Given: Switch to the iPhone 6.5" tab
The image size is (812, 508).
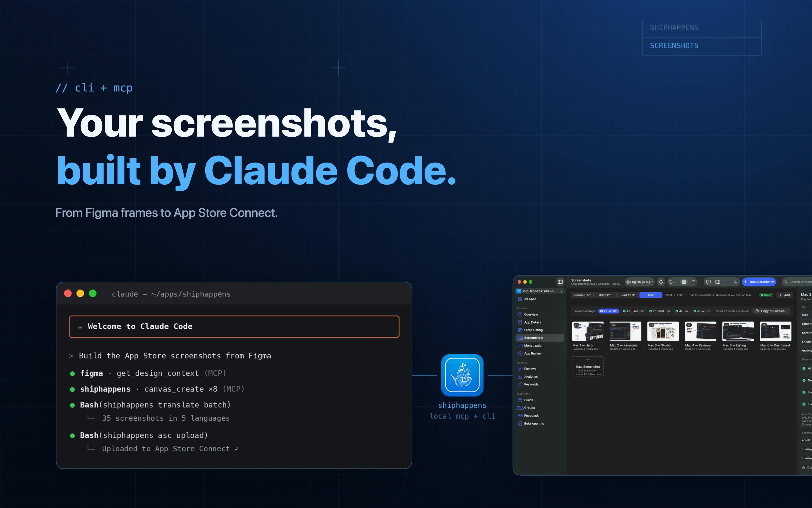Looking at the screenshot, I should coord(582,295).
